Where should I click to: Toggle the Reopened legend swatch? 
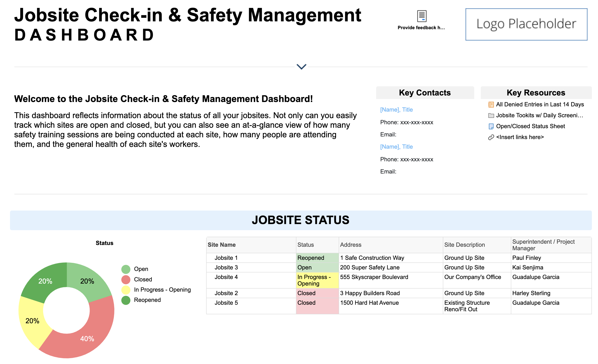coord(126,300)
